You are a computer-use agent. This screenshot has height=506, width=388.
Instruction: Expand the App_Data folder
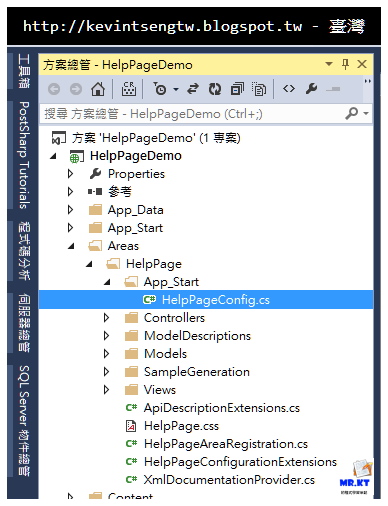[70, 210]
